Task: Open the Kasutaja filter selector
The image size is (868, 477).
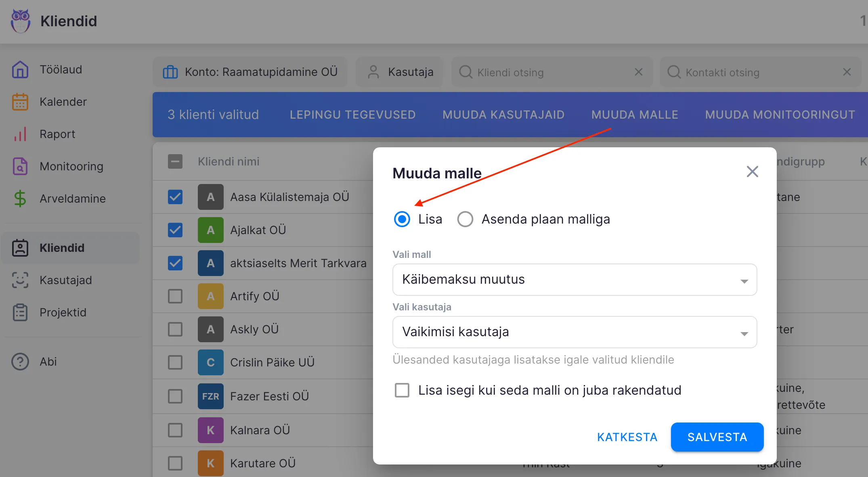Action: point(399,72)
